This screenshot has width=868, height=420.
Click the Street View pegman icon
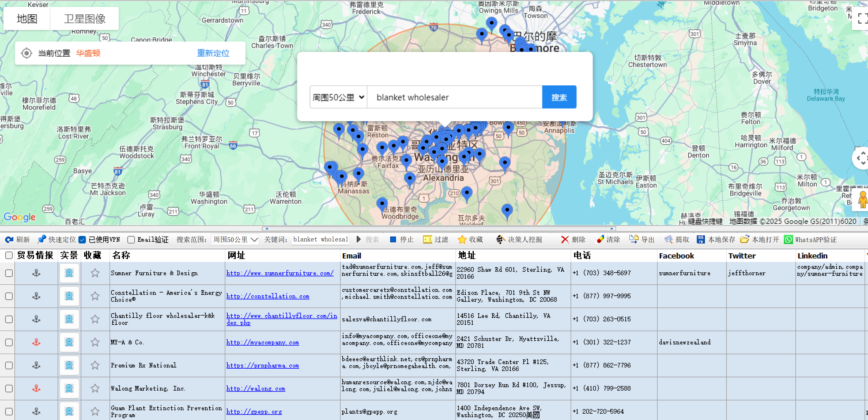pyautogui.click(x=862, y=200)
